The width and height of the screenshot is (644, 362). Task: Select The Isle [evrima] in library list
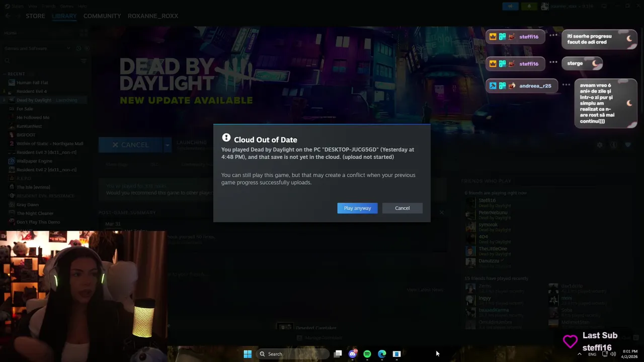coord(33,187)
